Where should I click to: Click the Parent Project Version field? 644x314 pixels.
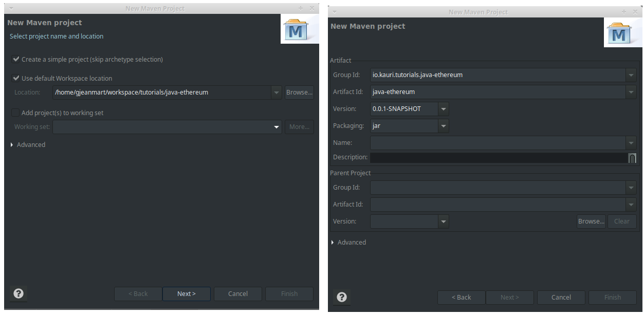(404, 221)
